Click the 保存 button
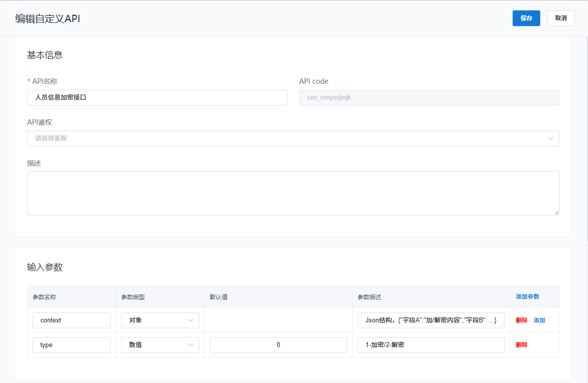Viewport: 588px width, 383px height. coord(526,18)
